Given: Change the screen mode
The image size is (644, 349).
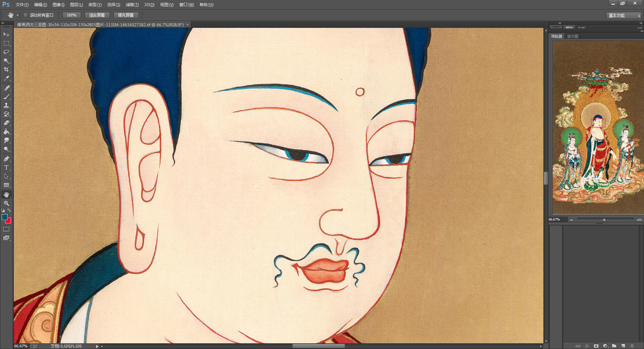Looking at the screenshot, I should tap(6, 238).
